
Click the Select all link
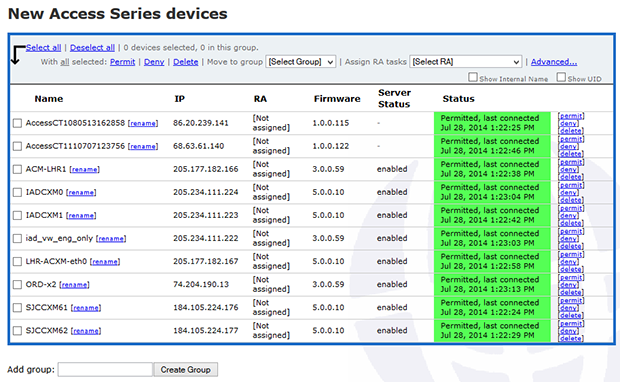(43, 48)
